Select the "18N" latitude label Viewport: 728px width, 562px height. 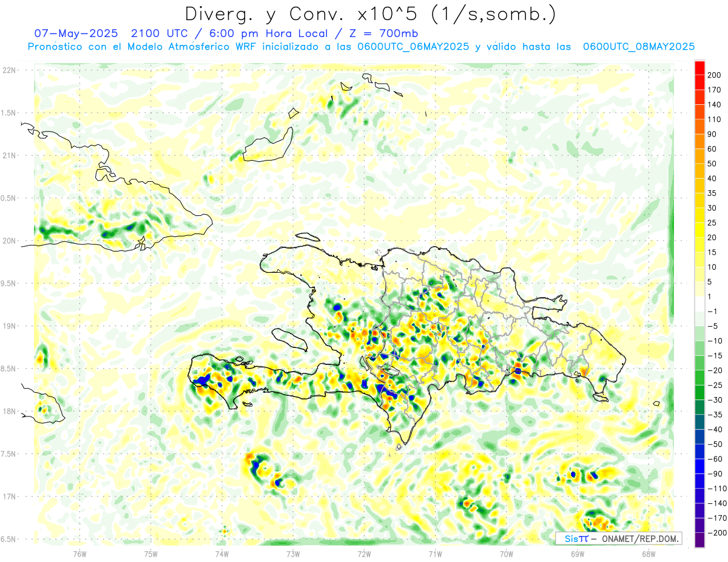[9, 411]
